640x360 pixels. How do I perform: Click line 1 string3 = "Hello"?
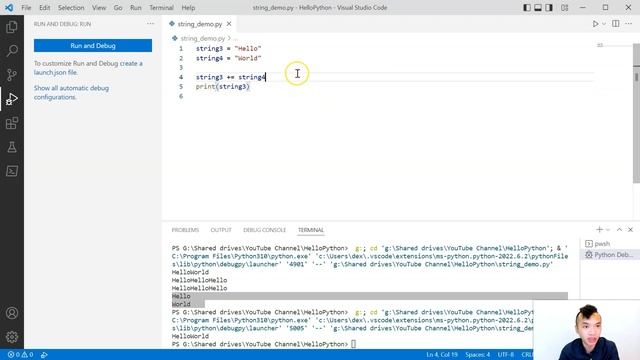(x=228, y=49)
